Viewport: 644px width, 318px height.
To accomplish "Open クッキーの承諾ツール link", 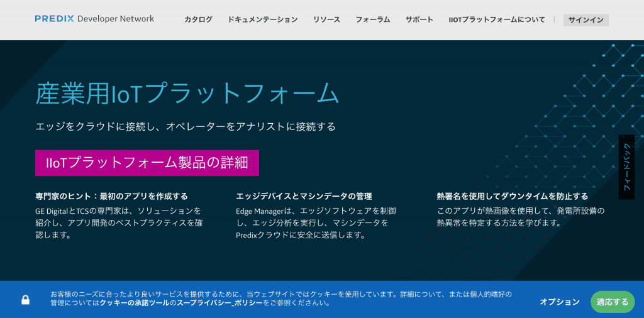I will pyautogui.click(x=135, y=304).
